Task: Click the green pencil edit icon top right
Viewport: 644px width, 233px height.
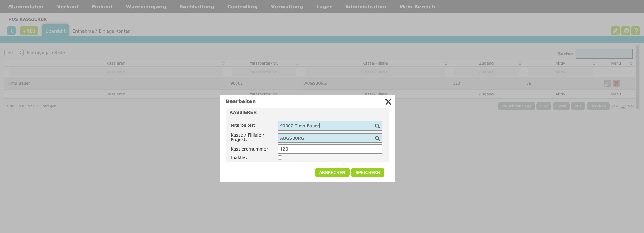Action: (615, 31)
